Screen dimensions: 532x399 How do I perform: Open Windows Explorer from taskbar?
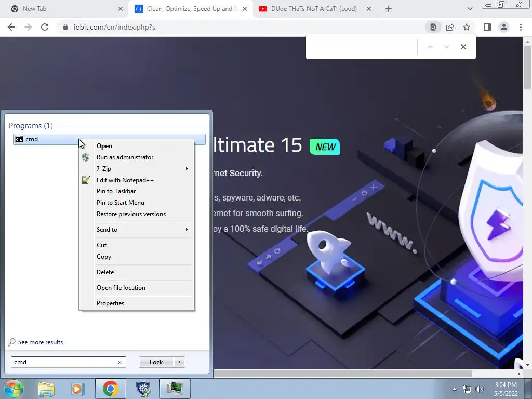tap(46, 389)
